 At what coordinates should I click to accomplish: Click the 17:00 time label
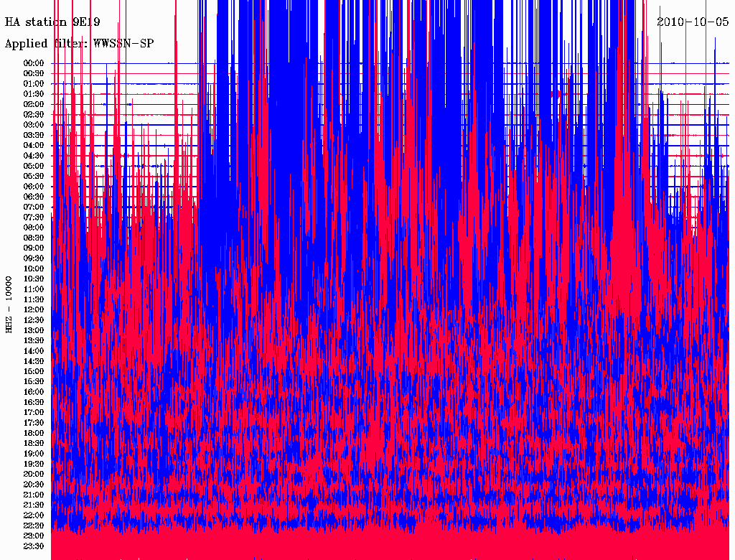(34, 413)
